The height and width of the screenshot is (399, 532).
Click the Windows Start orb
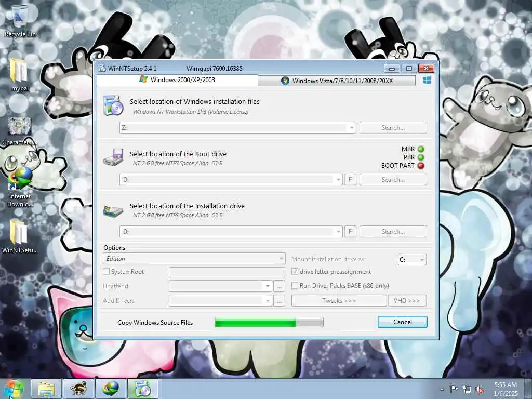click(x=14, y=389)
